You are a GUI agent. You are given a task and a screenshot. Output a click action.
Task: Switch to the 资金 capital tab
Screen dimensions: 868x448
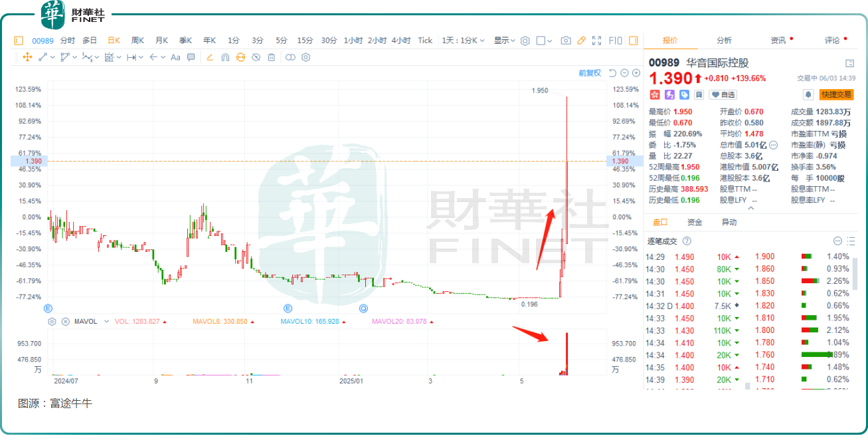click(695, 222)
